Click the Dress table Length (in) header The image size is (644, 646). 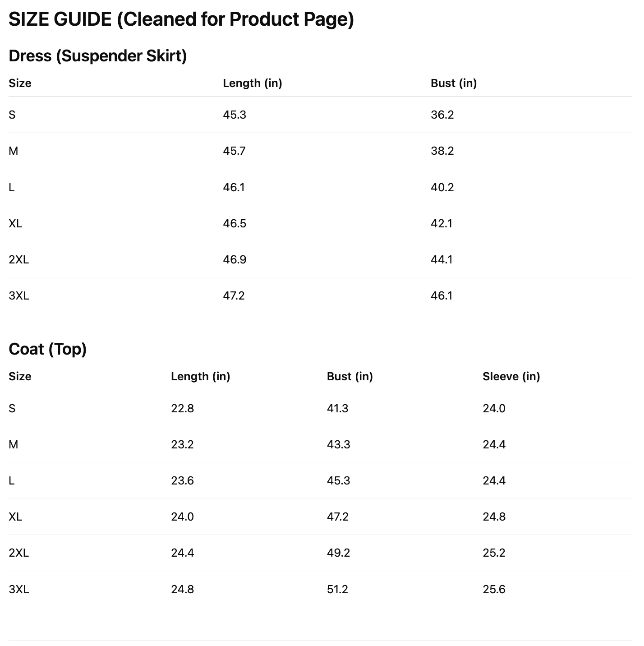(x=252, y=83)
